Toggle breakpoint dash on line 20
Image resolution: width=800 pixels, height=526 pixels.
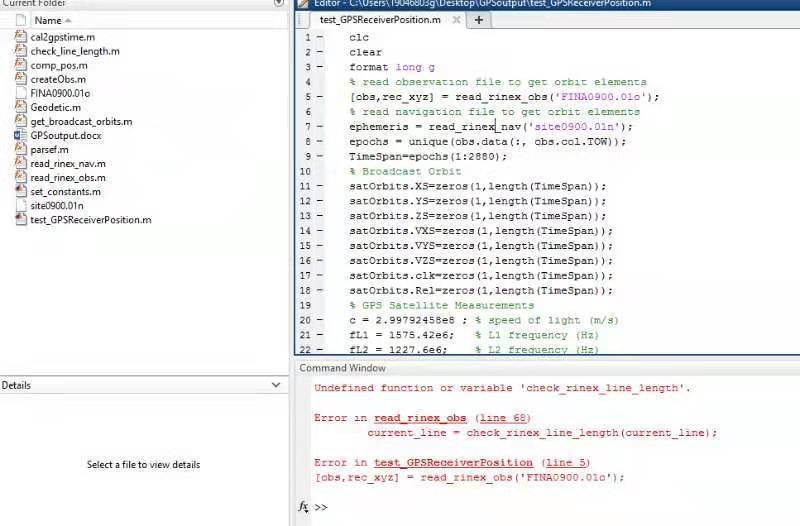(320, 320)
